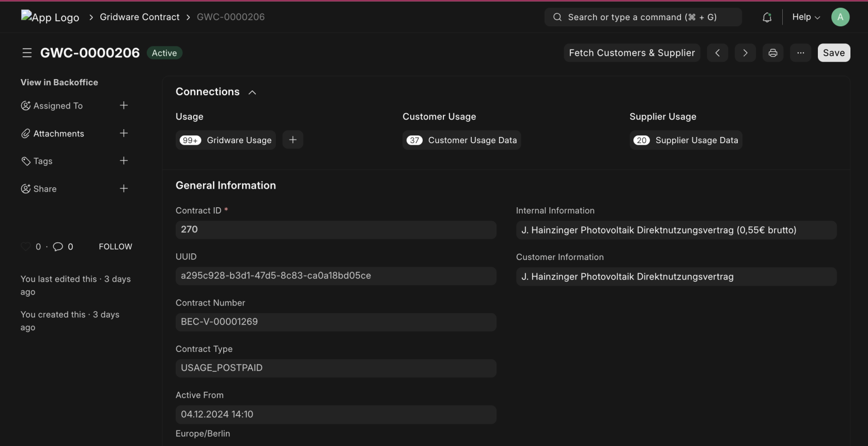Click Fetch Customers & Supplier button
This screenshot has height=446, width=868.
(x=632, y=53)
